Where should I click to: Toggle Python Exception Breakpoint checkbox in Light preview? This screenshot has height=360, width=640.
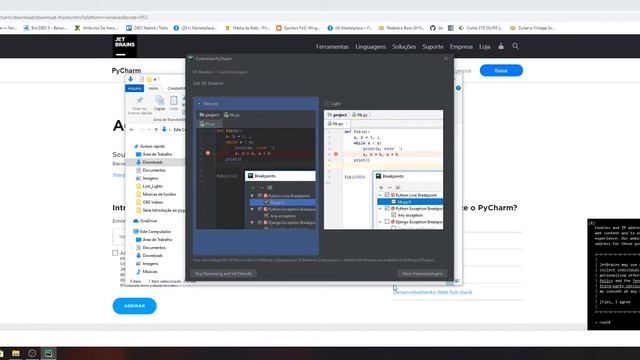pyautogui.click(x=387, y=208)
